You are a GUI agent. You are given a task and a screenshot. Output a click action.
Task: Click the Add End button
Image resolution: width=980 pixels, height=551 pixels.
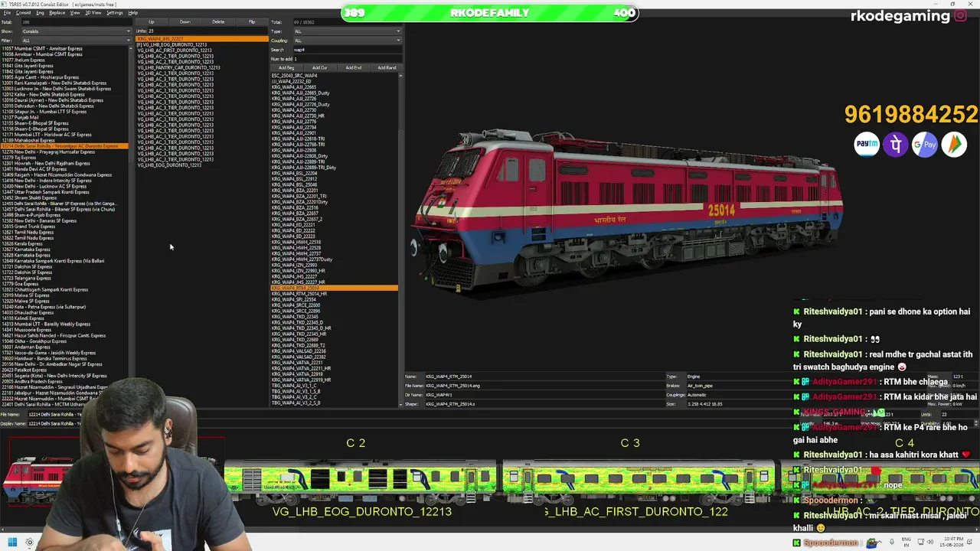tap(353, 68)
